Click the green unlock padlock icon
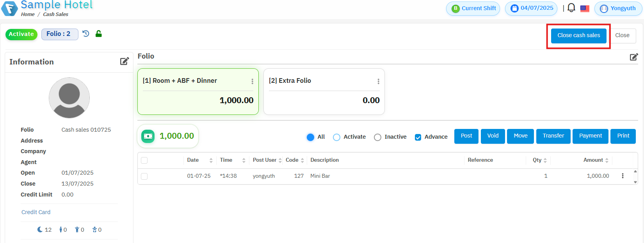This screenshot has width=644, height=243. [x=99, y=34]
